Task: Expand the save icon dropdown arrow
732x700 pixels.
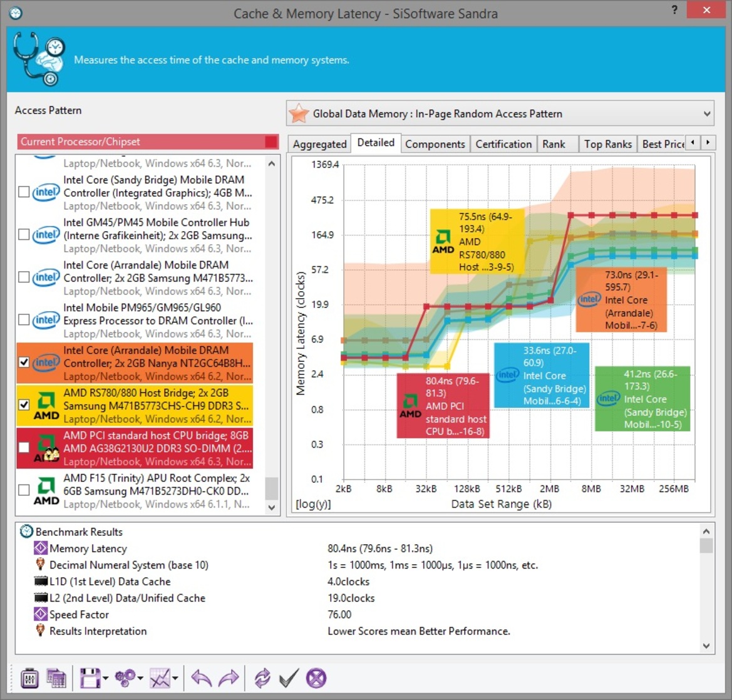Action: pyautogui.click(x=105, y=678)
